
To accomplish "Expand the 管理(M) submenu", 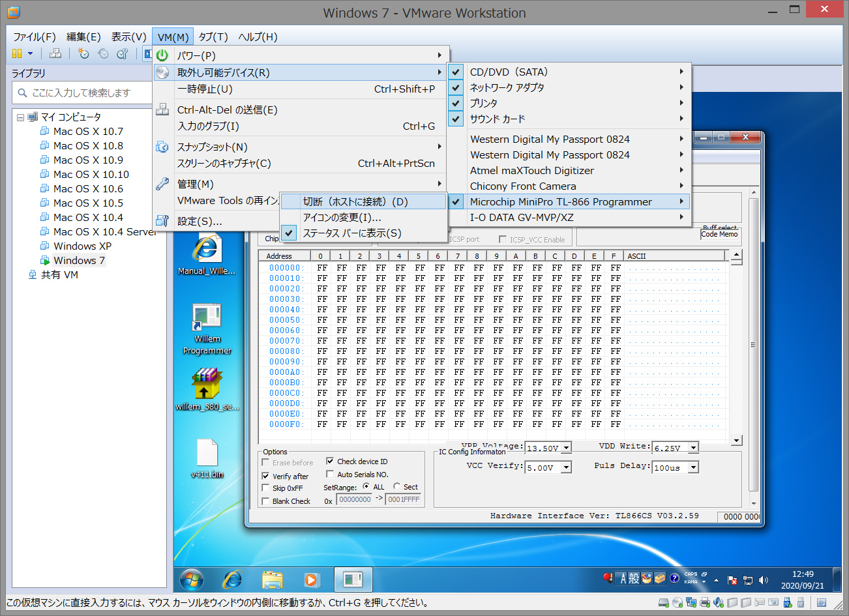I will click(300, 184).
